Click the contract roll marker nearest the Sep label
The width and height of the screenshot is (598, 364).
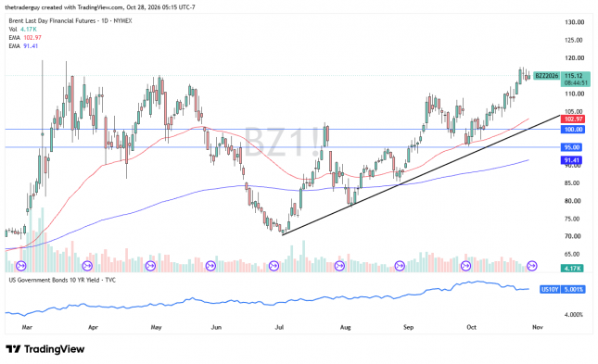400,266
